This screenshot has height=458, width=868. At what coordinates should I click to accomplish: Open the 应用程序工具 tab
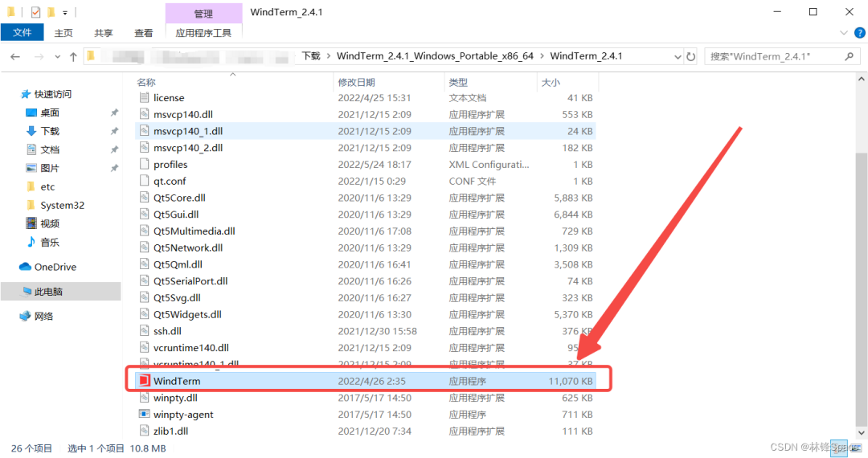coord(203,33)
